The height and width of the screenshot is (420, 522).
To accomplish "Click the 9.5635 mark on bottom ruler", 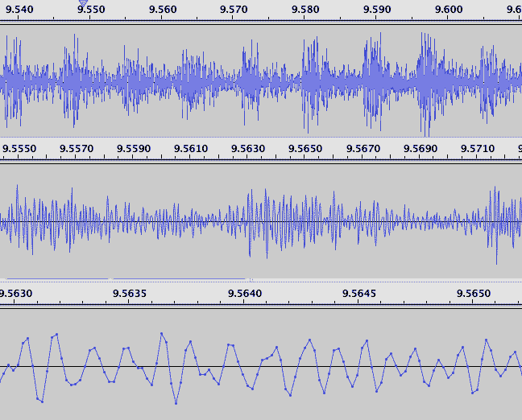I will [130, 294].
